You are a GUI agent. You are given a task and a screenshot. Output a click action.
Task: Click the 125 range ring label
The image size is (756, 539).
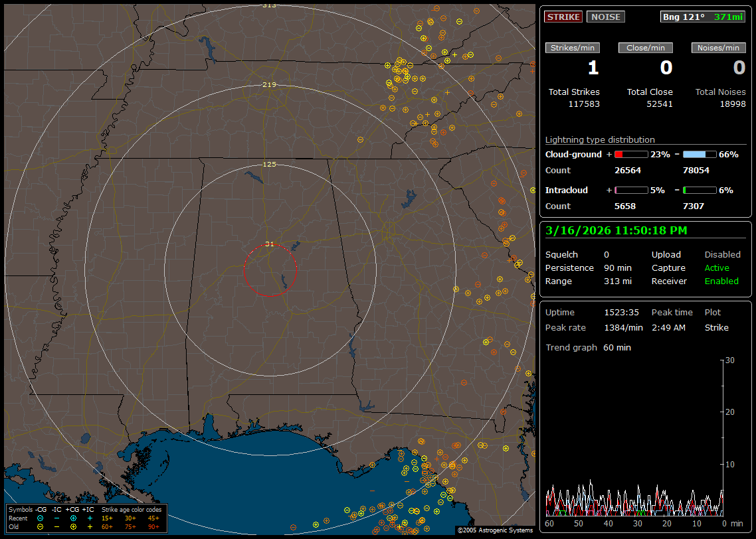pyautogui.click(x=269, y=164)
